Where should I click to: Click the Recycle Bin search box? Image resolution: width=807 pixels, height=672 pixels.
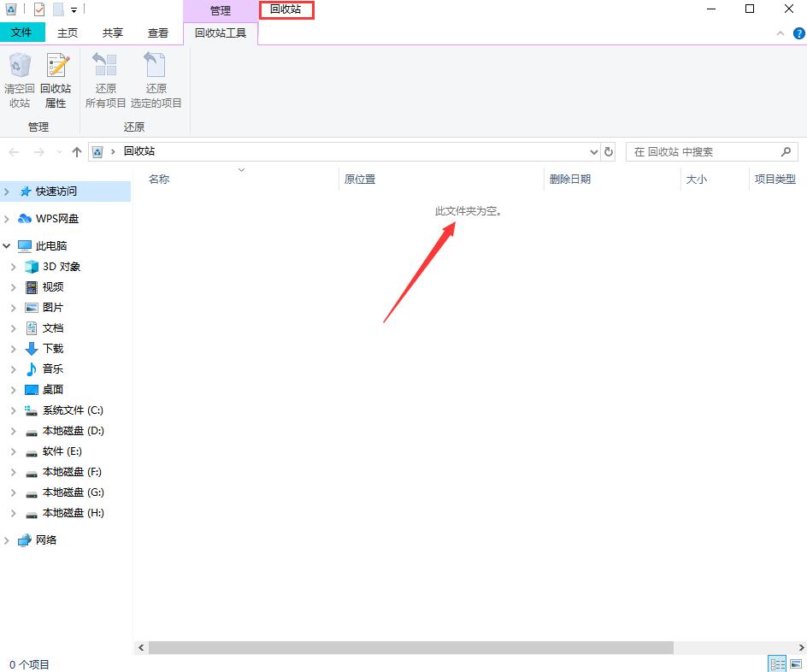pos(703,151)
